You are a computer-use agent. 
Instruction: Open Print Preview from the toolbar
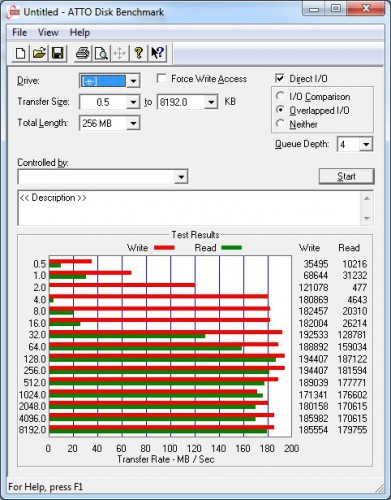click(x=101, y=53)
